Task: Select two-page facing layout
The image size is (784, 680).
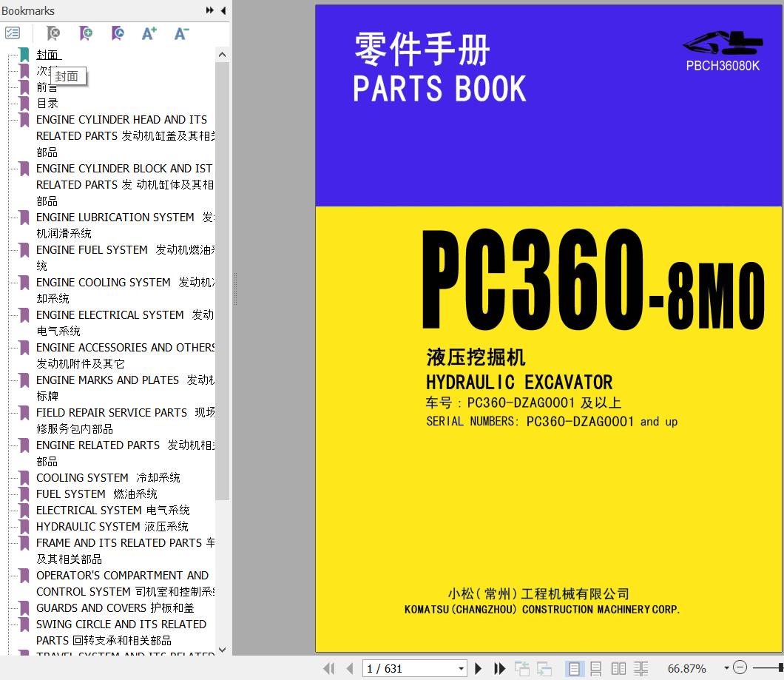Action: coord(618,668)
